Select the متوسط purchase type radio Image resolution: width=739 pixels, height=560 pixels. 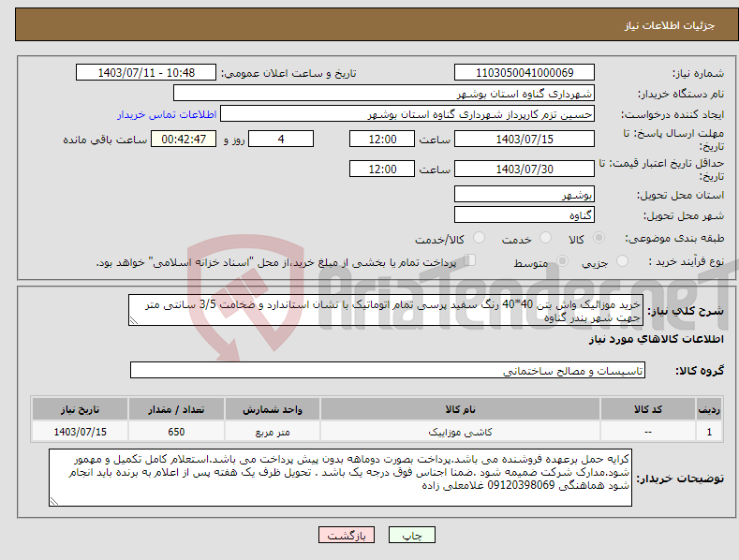562,260
